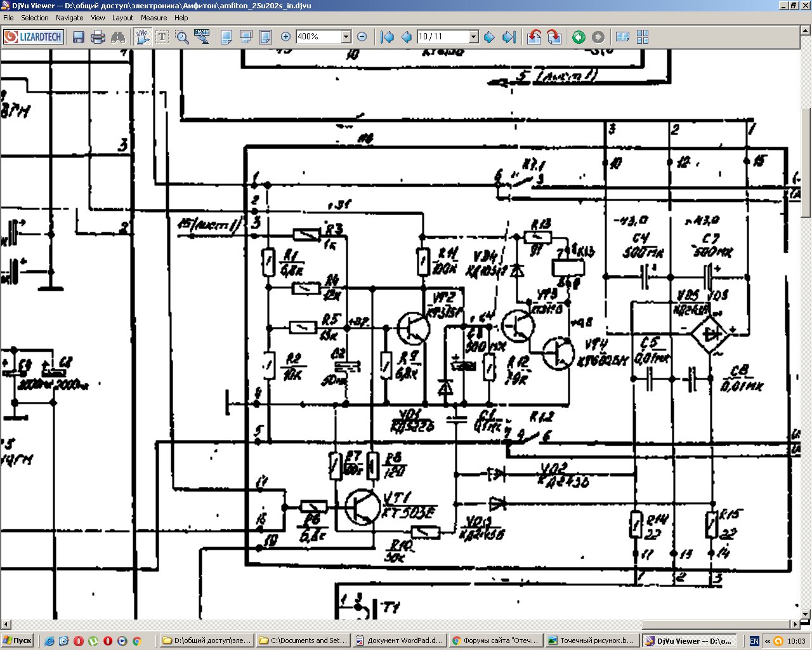Click the printer icon

98,37
